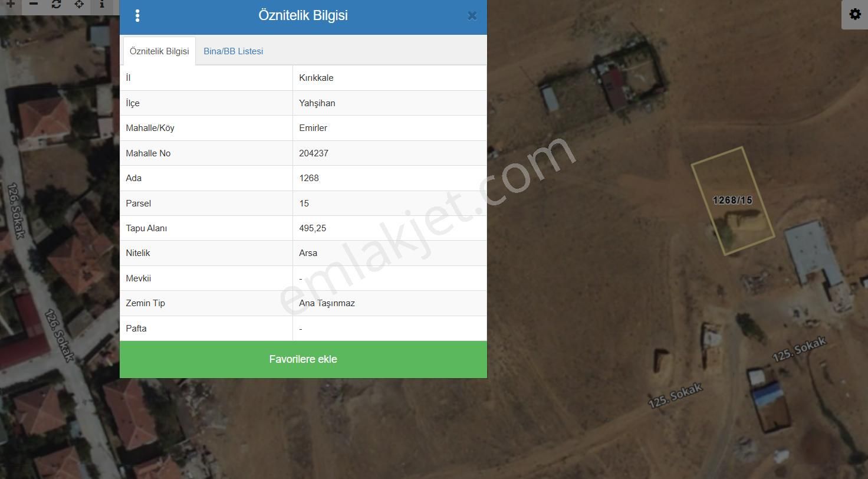Image resolution: width=868 pixels, height=479 pixels.
Task: Click the Mahalle No 204237 cell
Action: pos(390,153)
